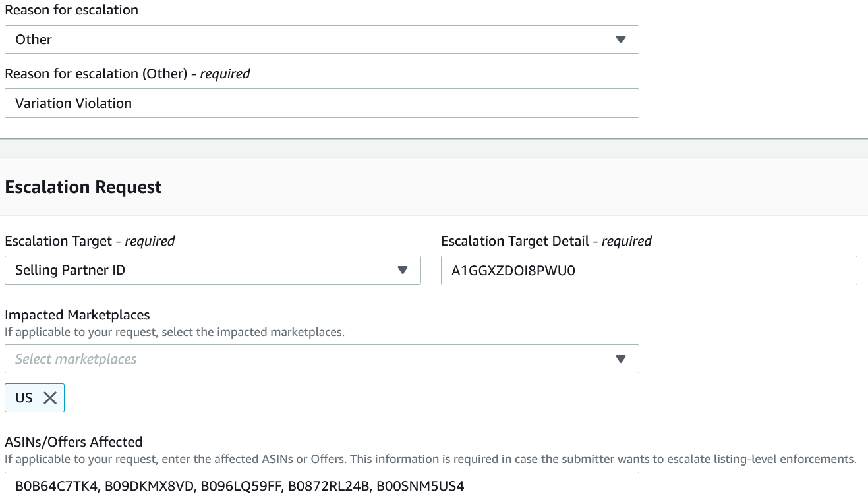Image resolution: width=868 pixels, height=496 pixels.
Task: Click the 'Impacted Marketplaces' label
Action: [x=77, y=315]
